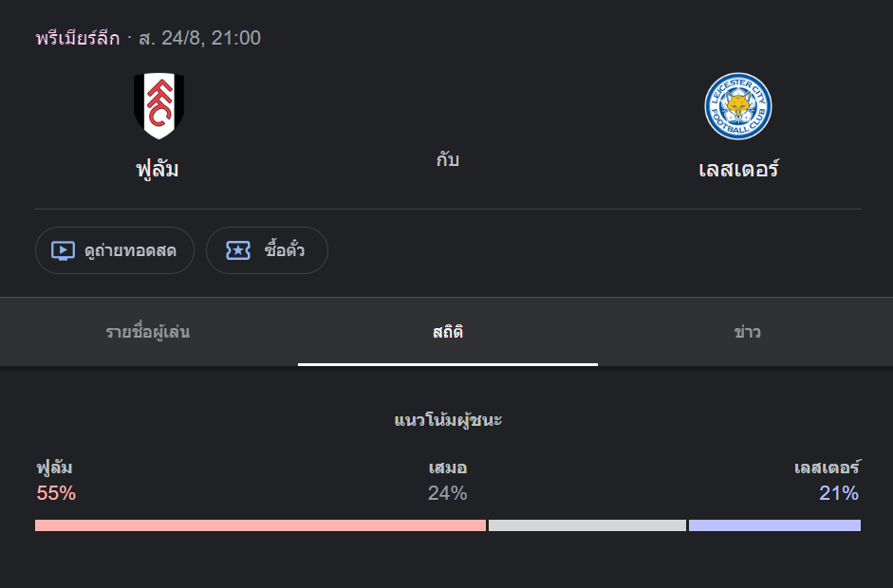Screen dimensions: 893x588
Task: Click the blue Leicester win probability bar
Action: coord(774,525)
